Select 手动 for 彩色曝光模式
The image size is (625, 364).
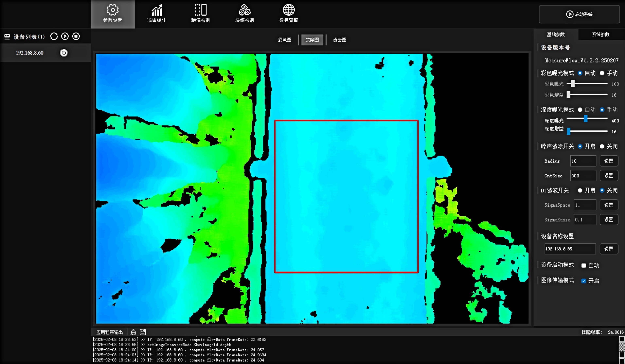[x=602, y=73]
